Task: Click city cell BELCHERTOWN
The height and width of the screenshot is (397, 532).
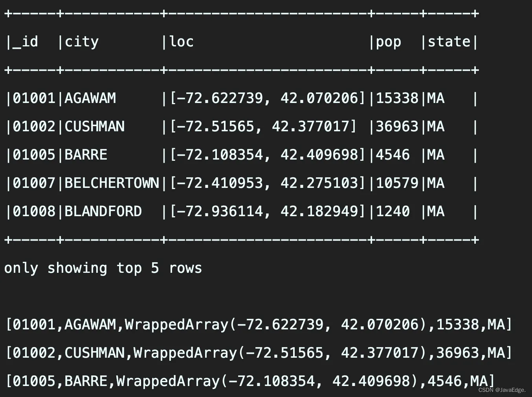Action: 112,183
